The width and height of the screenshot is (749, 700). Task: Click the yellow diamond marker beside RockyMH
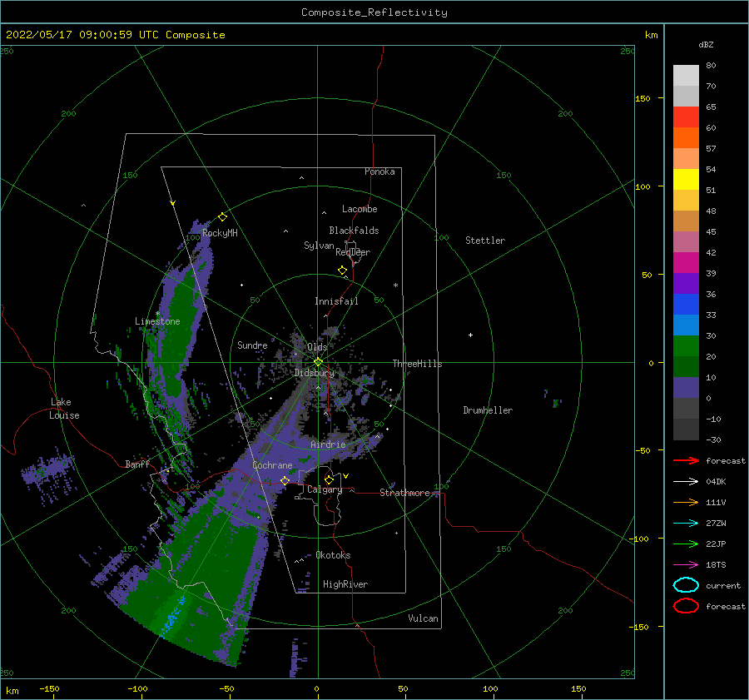click(222, 217)
